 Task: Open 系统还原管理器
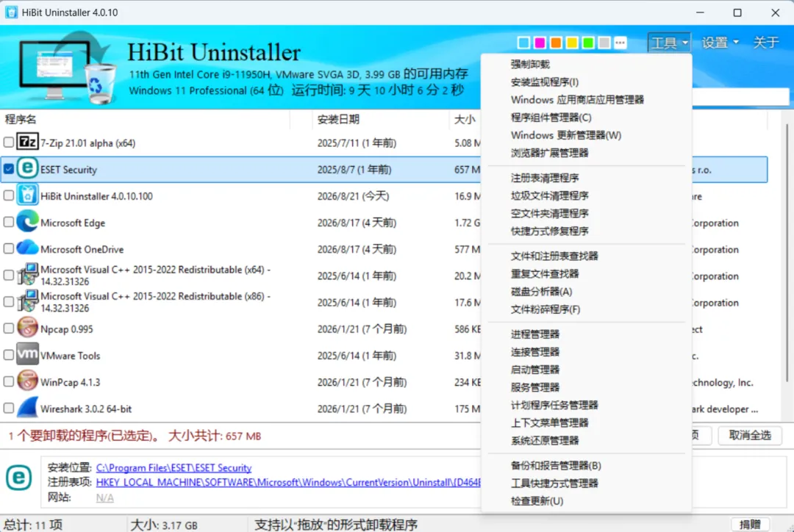544,440
